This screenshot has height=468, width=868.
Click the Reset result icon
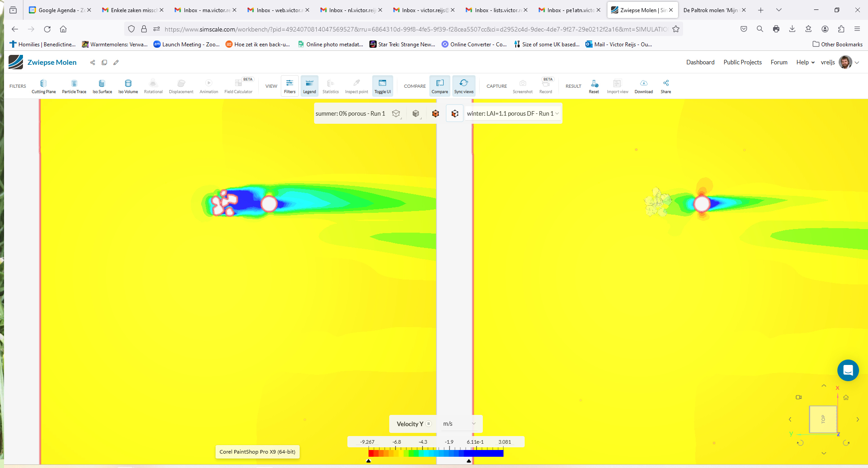pos(594,85)
